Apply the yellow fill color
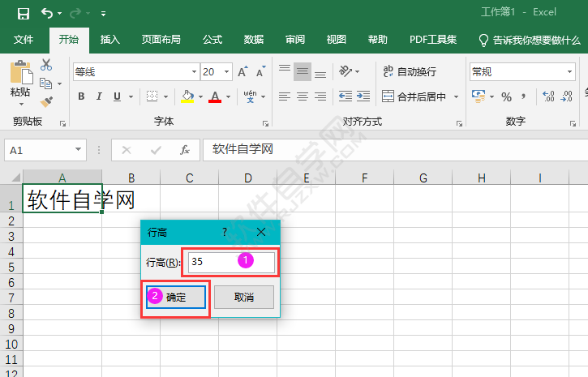 [187, 96]
